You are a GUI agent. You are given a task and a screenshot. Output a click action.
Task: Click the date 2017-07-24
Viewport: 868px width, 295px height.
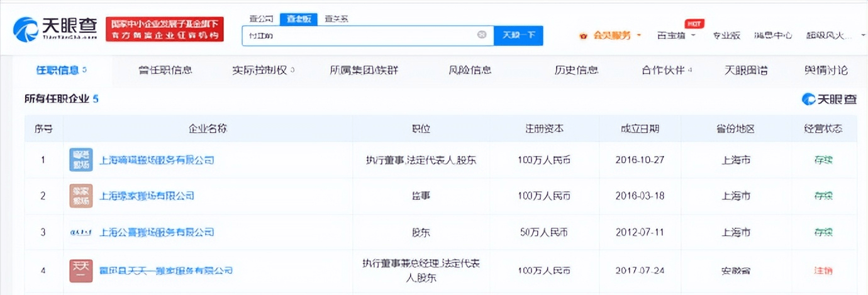point(639,270)
